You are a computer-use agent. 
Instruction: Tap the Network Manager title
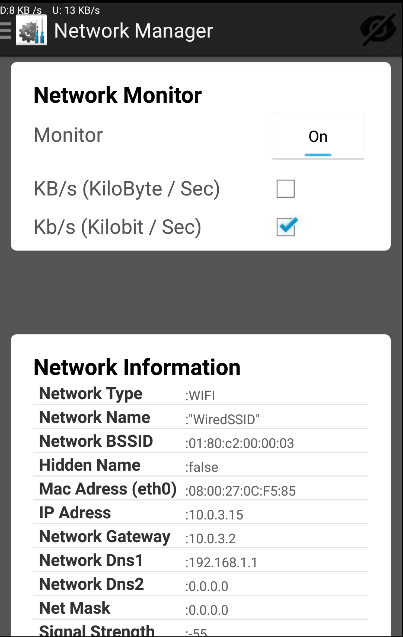pyautogui.click(x=133, y=31)
